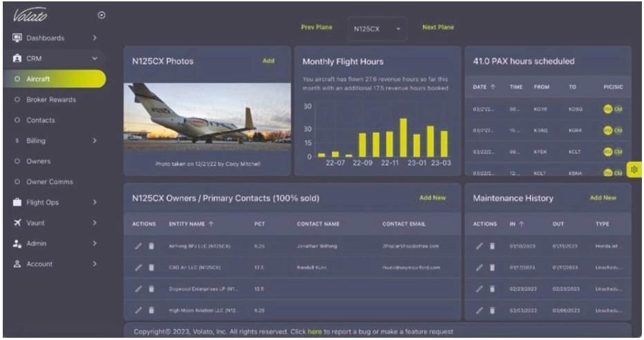Click trash icon for 02/23/2023 maintenance entry
This screenshot has width=644, height=340.
coord(493,289)
